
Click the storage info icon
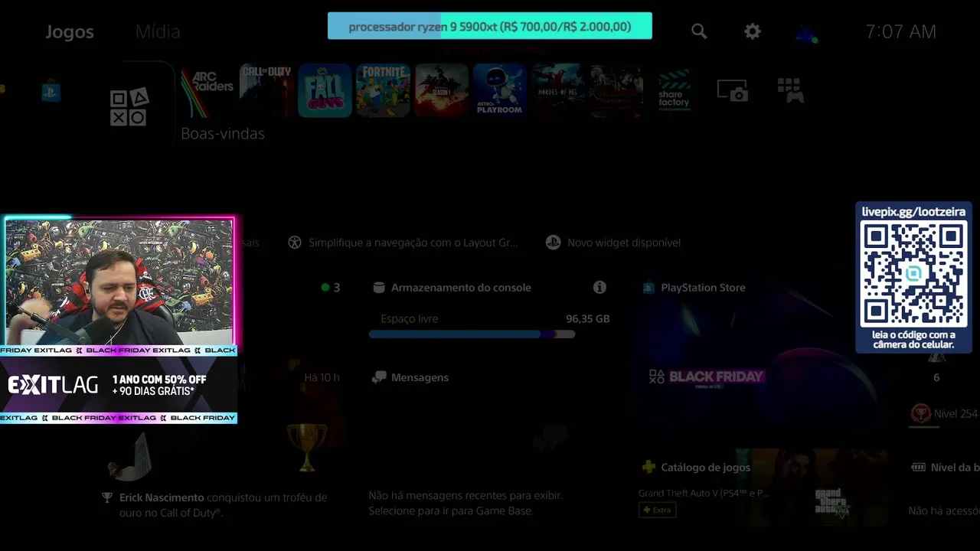(x=599, y=287)
